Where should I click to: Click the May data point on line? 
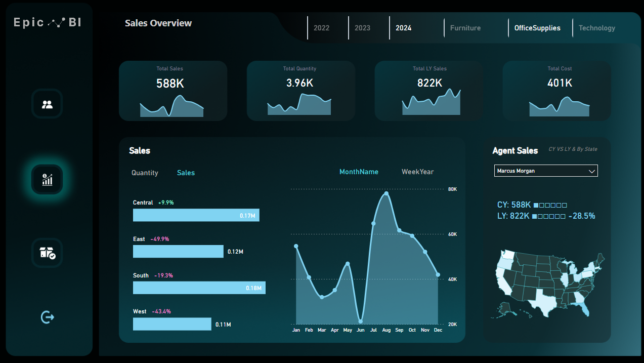(x=348, y=263)
